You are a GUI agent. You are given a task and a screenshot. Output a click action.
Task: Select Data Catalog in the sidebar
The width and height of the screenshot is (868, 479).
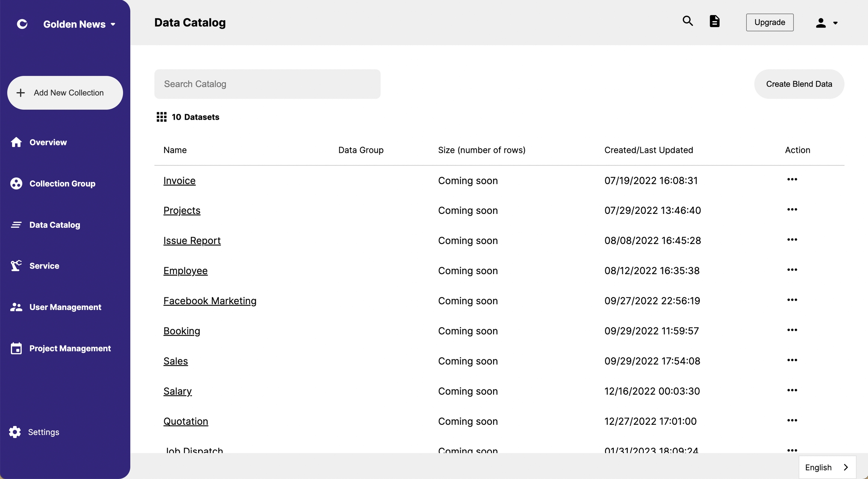click(55, 225)
